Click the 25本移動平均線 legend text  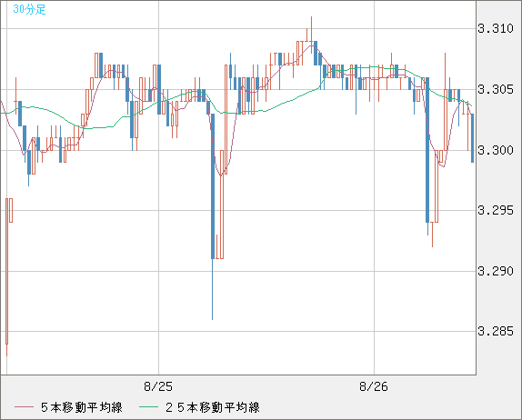pyautogui.click(x=213, y=407)
